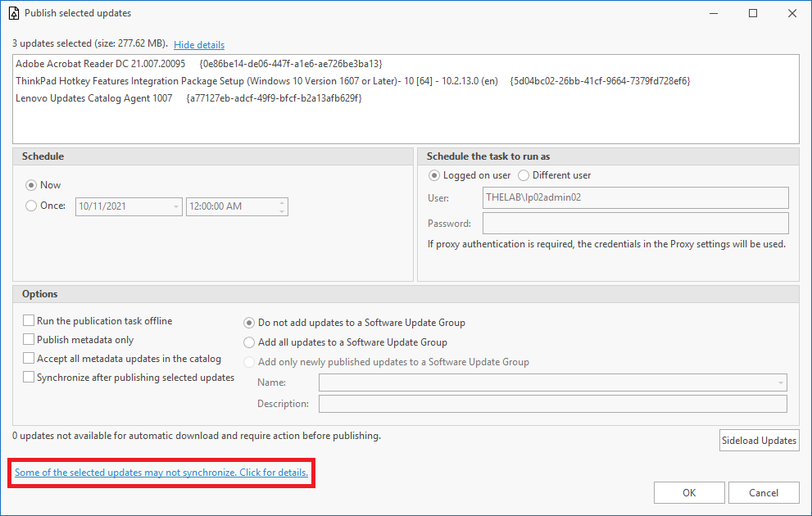The width and height of the screenshot is (812, 516).
Task: Select Different user radio button
Action: click(524, 175)
